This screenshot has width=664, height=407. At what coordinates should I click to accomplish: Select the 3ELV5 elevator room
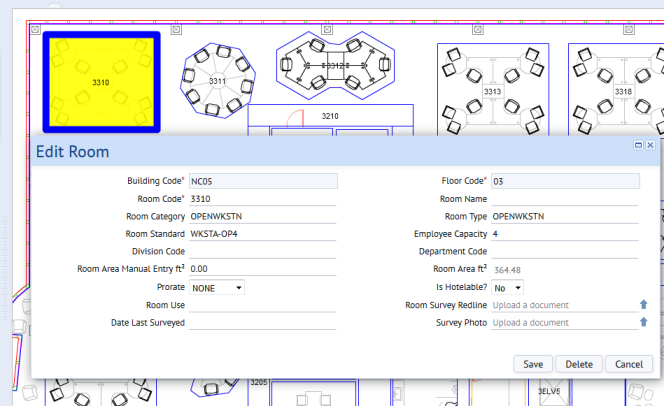549,391
